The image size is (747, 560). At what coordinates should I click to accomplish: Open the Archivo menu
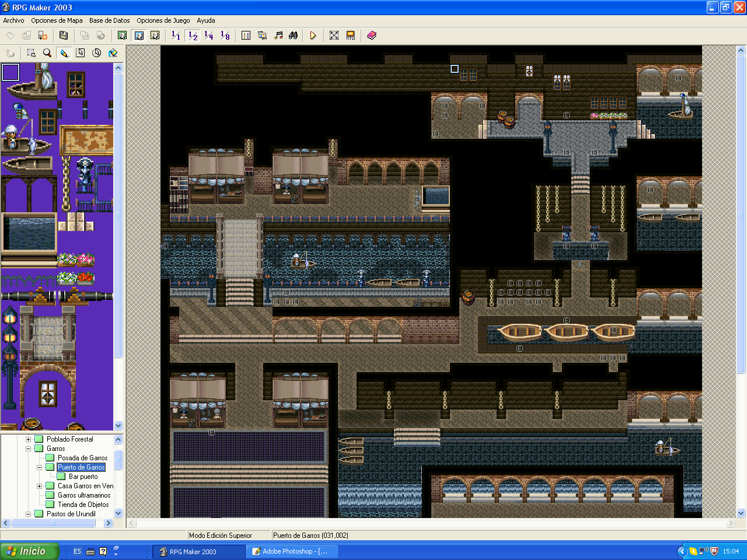coord(14,20)
